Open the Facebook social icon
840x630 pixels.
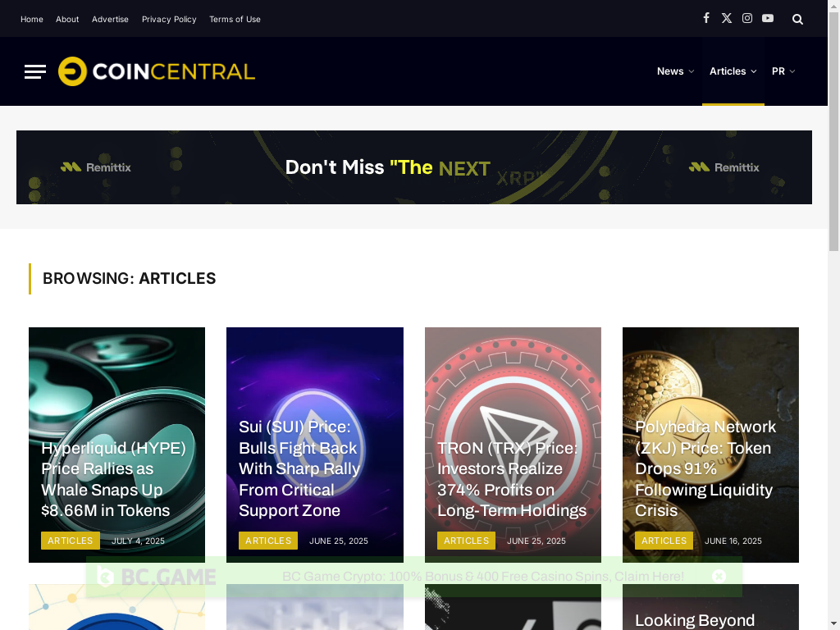pos(706,18)
